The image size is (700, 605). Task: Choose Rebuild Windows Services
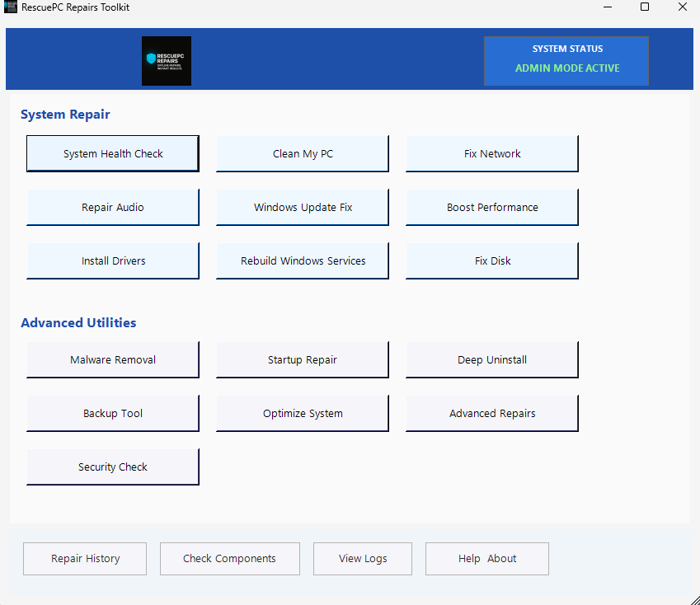click(x=303, y=260)
